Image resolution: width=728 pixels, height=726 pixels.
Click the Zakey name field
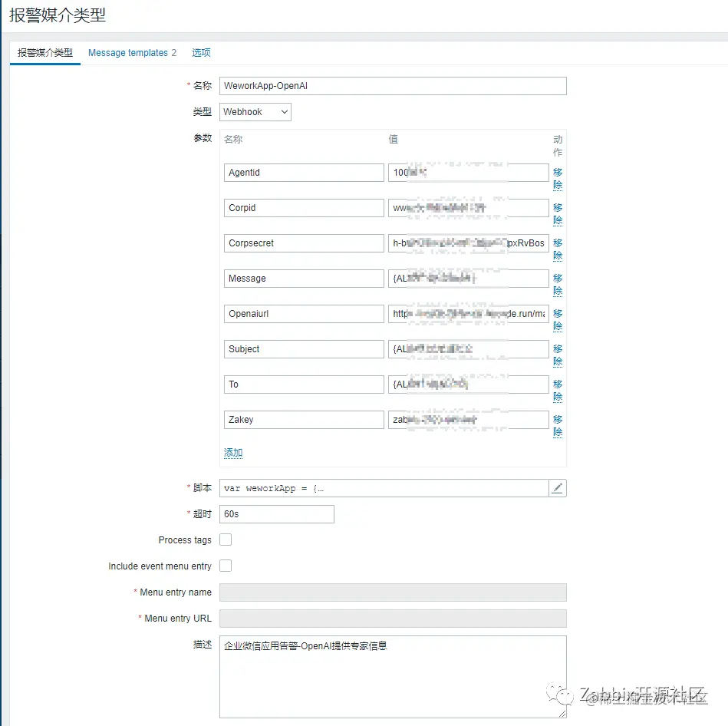pyautogui.click(x=304, y=420)
